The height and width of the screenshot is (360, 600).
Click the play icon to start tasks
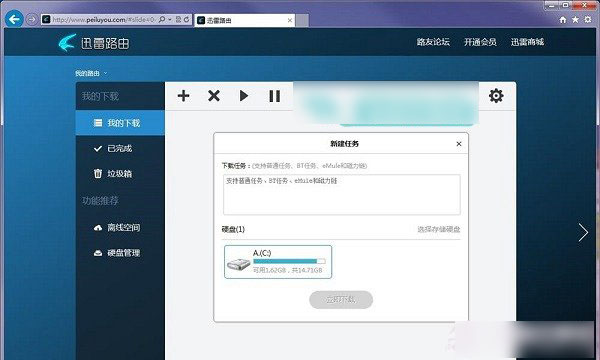coord(244,96)
